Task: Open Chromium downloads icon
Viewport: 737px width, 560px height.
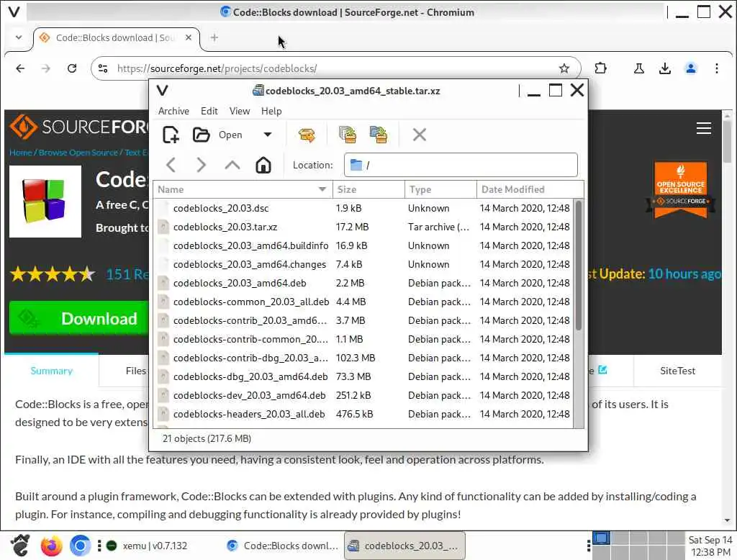Action: pyautogui.click(x=664, y=68)
